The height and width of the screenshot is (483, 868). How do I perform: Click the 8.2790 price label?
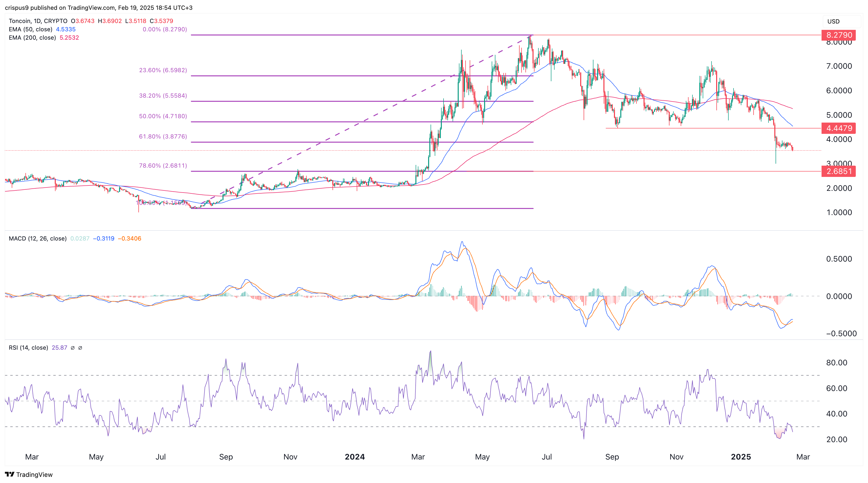(x=839, y=35)
